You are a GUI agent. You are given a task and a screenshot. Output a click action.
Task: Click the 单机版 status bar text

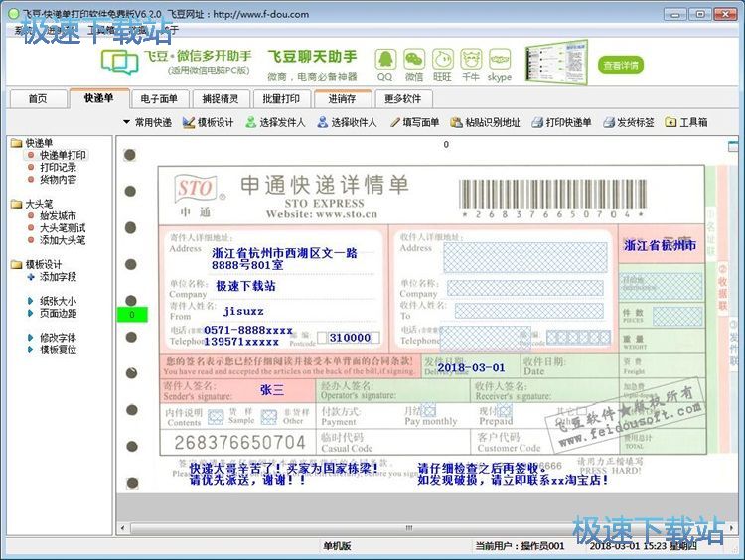337,546
